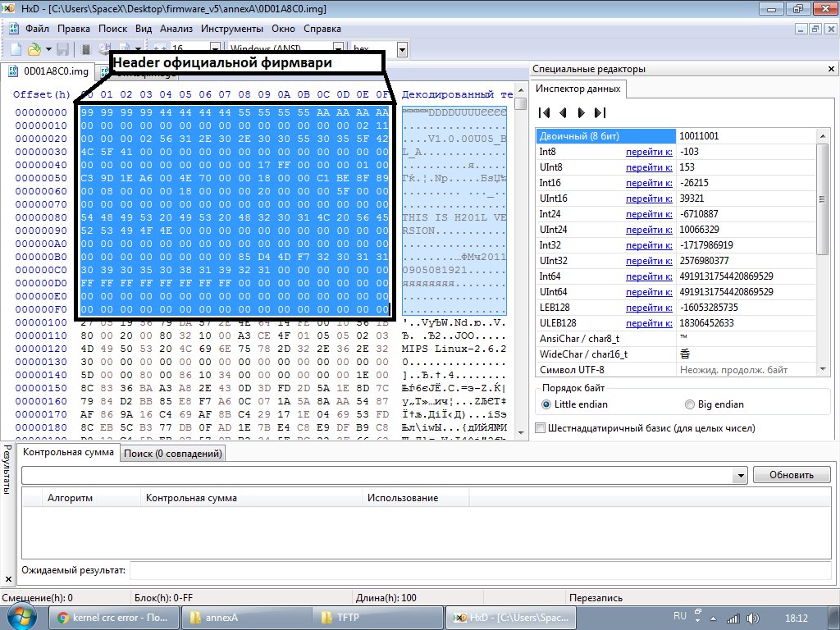The height and width of the screenshot is (630, 840).
Task: Click the Open file folder icon
Action: pyautogui.click(x=34, y=50)
